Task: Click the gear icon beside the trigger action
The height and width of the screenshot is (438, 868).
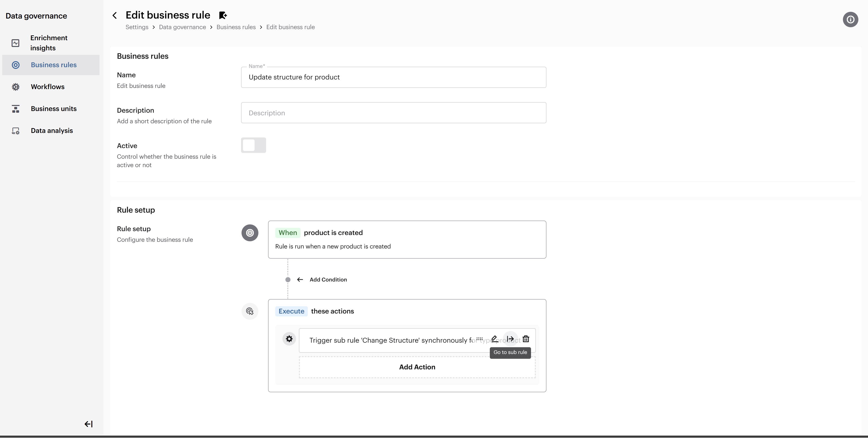Action: click(x=289, y=339)
